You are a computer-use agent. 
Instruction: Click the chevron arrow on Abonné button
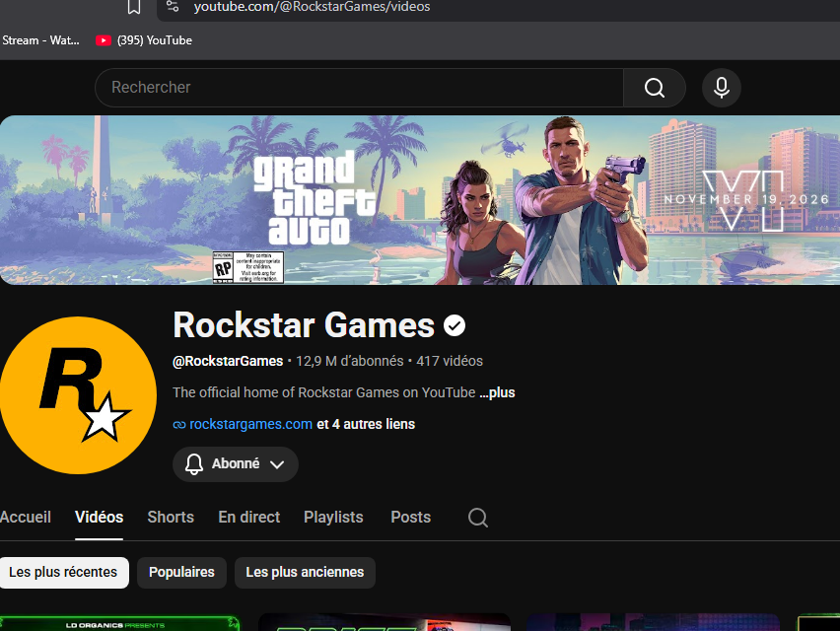click(277, 464)
